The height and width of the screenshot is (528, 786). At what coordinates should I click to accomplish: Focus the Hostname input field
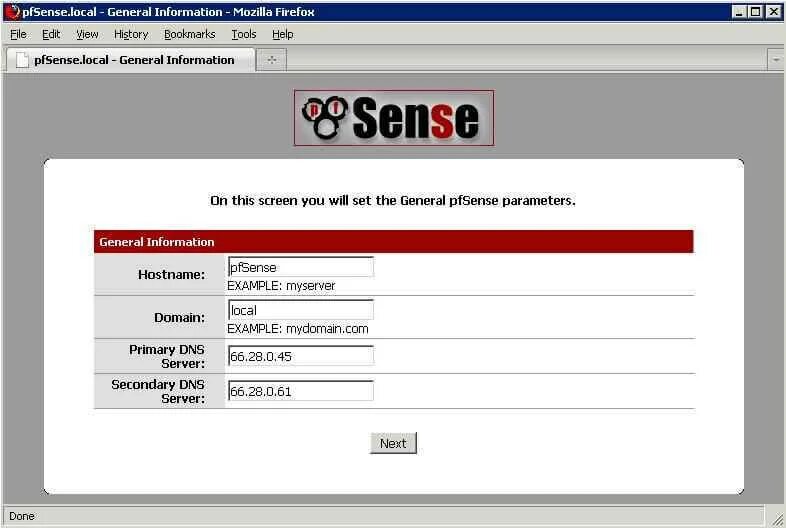(301, 267)
